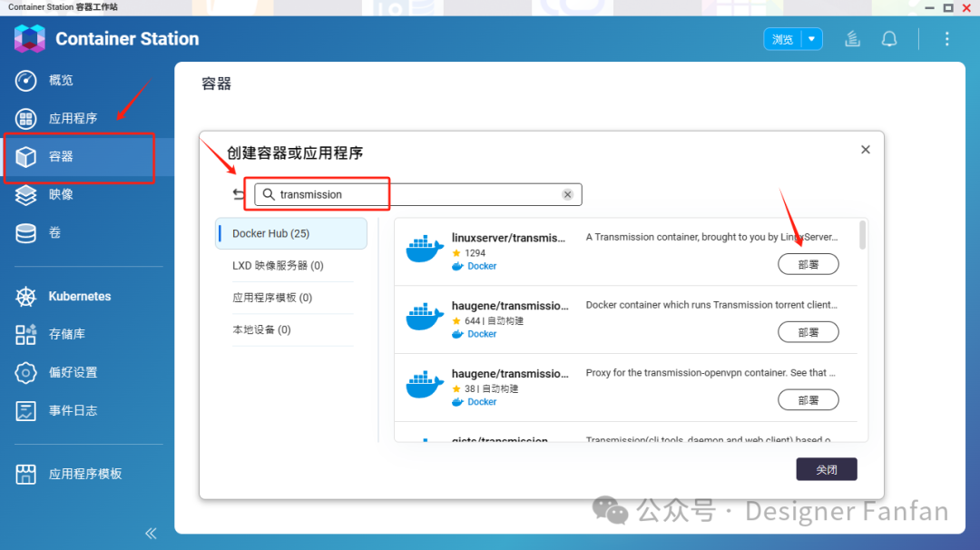Open the haugene/transmissio... 644-star title

click(510, 306)
